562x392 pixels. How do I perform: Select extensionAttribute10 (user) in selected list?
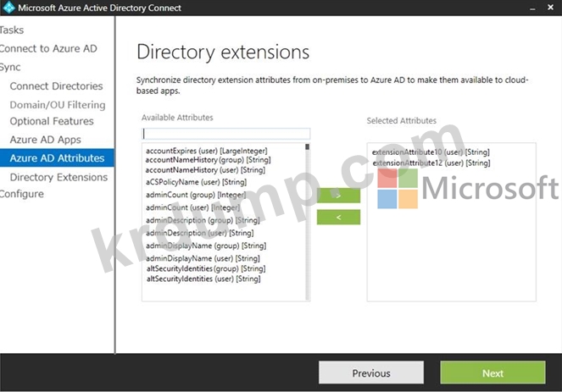click(x=431, y=152)
